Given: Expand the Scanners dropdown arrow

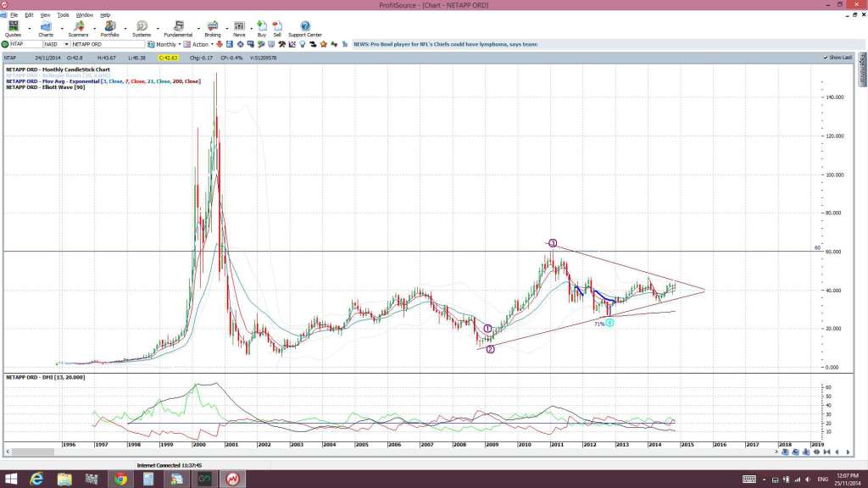Looking at the screenshot, I should [95, 28].
